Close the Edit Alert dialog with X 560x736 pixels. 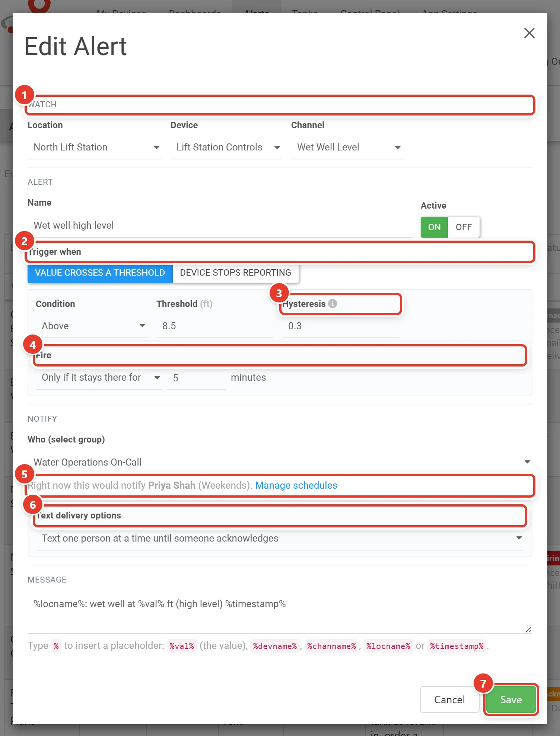click(x=529, y=33)
